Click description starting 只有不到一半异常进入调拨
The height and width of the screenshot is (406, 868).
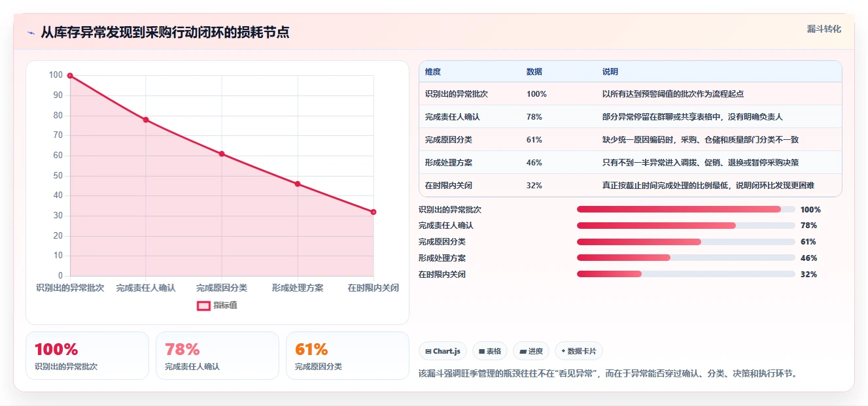[x=701, y=163]
